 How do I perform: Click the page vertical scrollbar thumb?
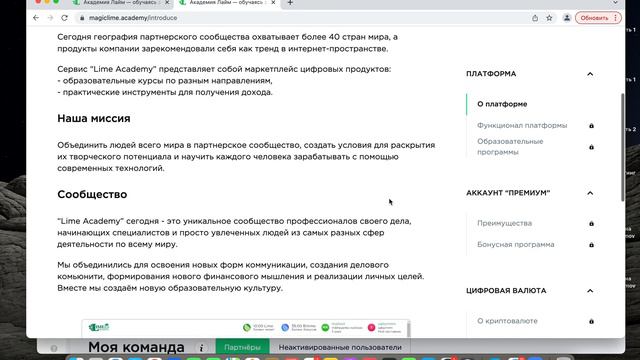[622, 147]
